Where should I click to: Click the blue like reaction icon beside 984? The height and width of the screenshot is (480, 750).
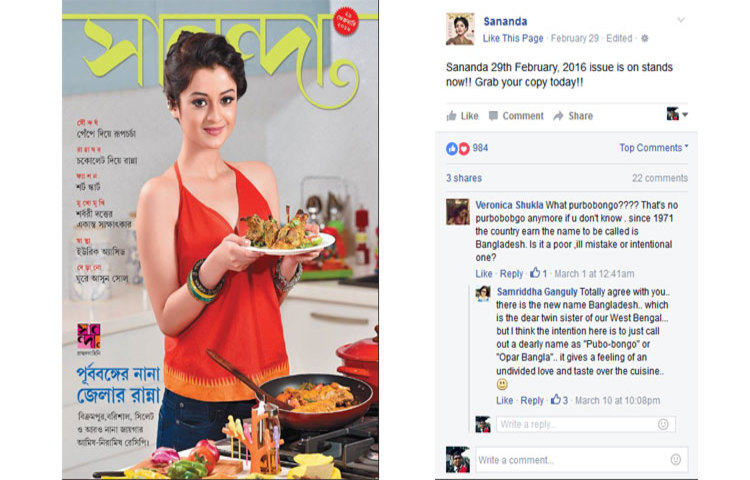[452, 149]
